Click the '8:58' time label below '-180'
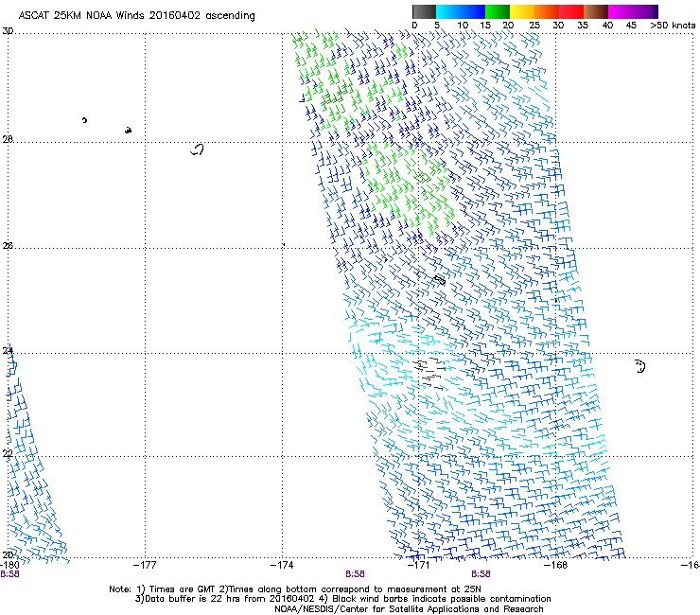This screenshot has width=700, height=615. pos(9,574)
